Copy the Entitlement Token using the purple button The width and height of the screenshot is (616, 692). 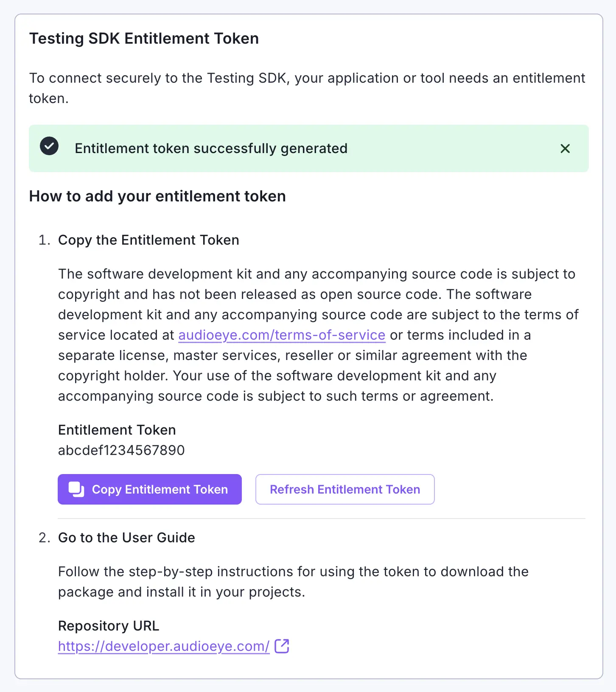[x=149, y=489]
